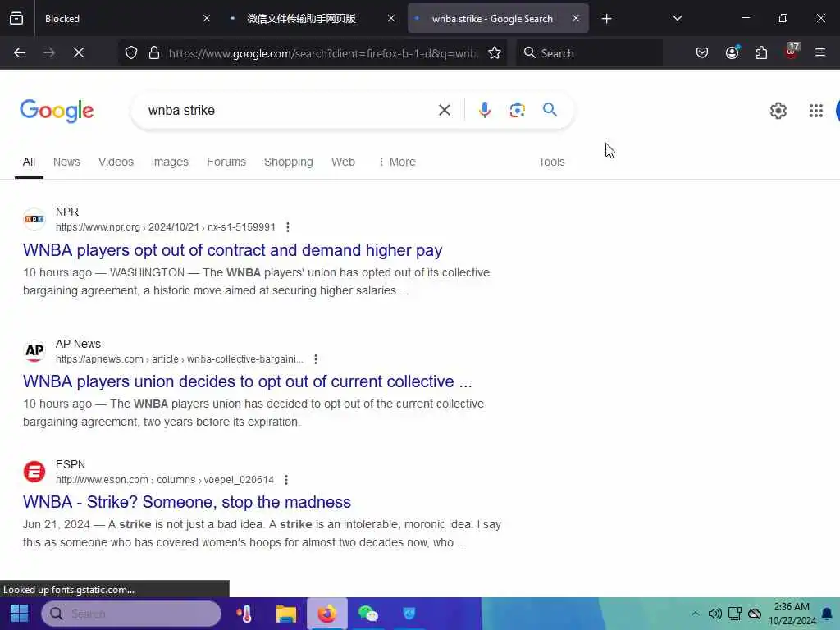Open WeChat from the taskbar
Viewport: 840px width, 630px height.
[368, 614]
